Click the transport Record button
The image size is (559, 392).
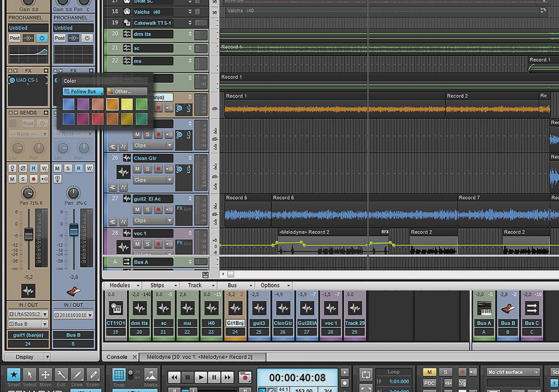point(245,377)
